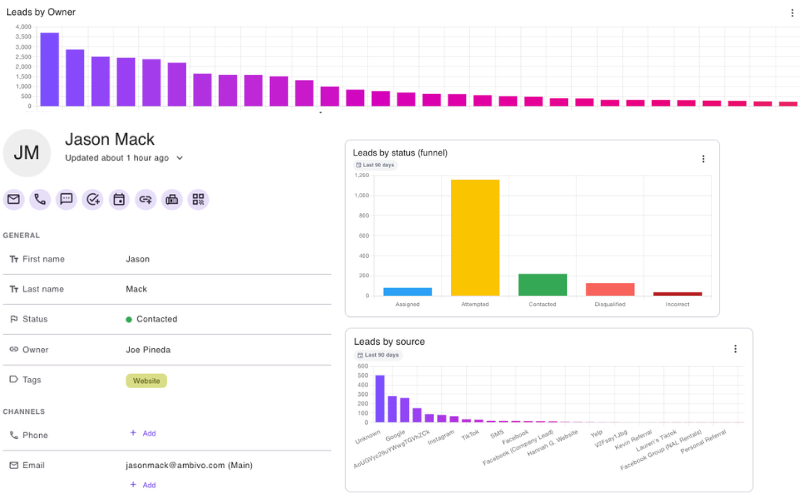Click the jasonmack@ambivo.com email address
The height and width of the screenshot is (500, 800).
[x=175, y=465]
